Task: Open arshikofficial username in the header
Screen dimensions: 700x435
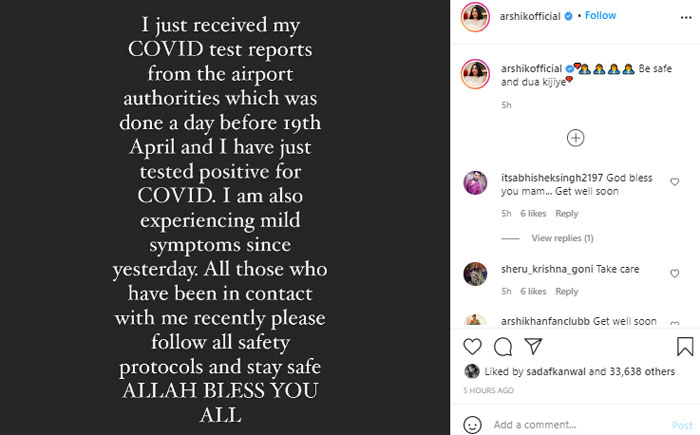Action: 530,16
